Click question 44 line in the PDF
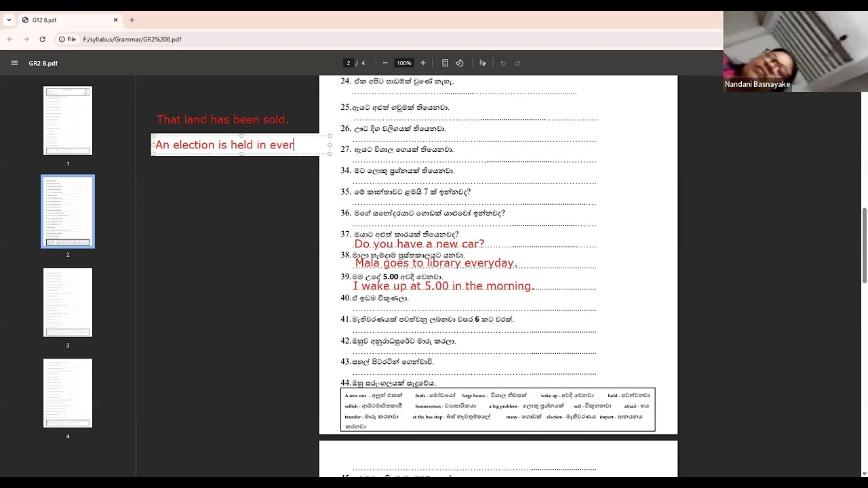This screenshot has height=488, width=868. click(x=388, y=383)
